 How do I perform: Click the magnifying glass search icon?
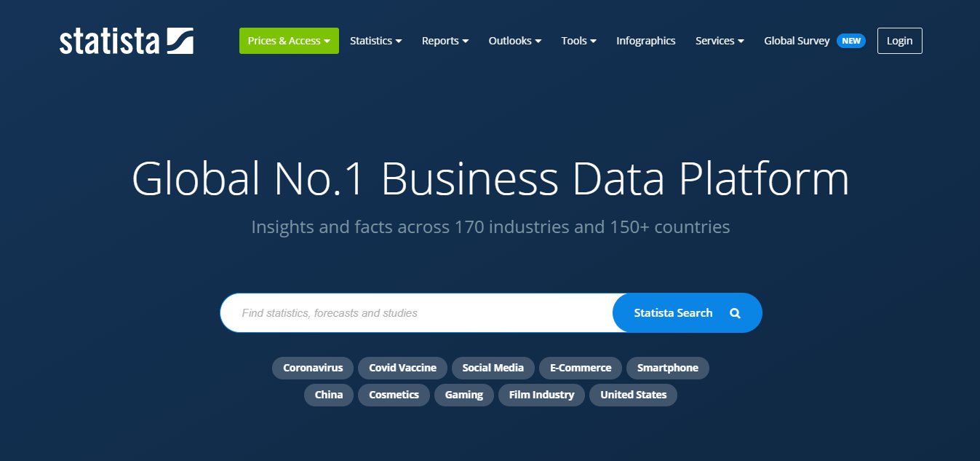click(735, 313)
